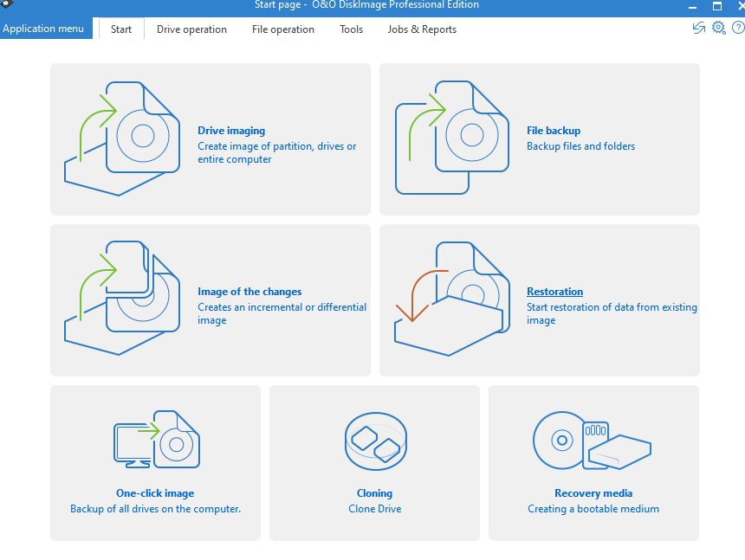Click the Image of the changes link

click(x=249, y=292)
